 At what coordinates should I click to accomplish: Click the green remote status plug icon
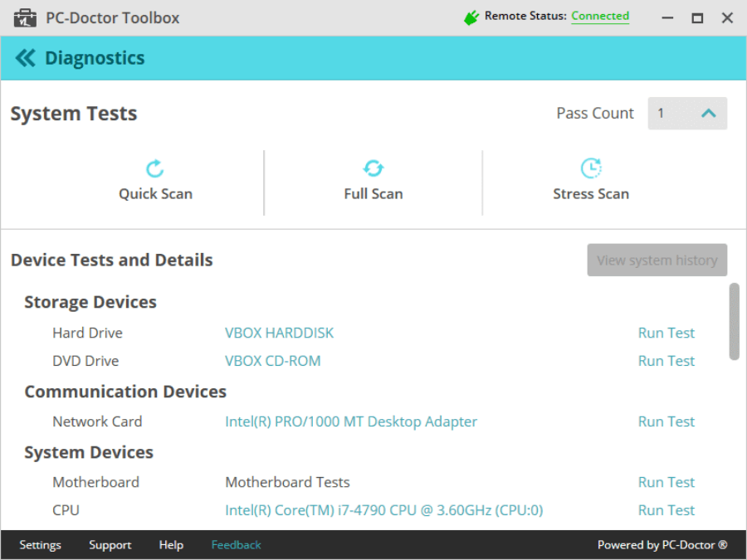[x=471, y=17]
